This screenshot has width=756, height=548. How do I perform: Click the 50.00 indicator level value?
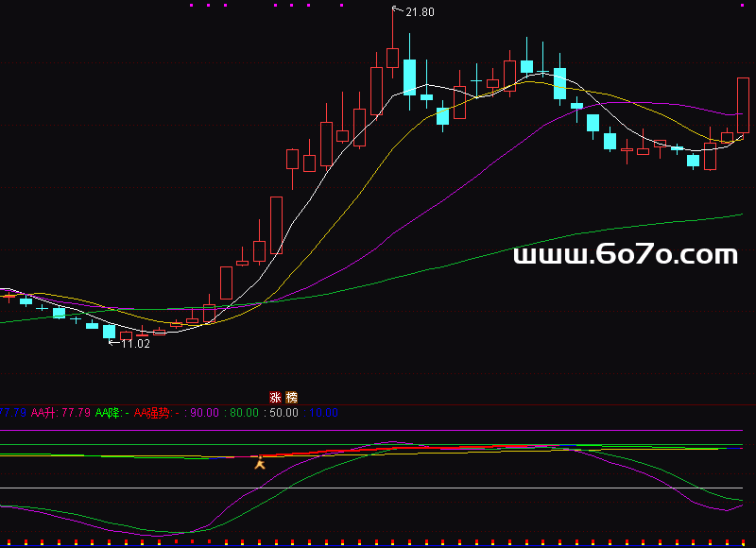click(x=283, y=413)
